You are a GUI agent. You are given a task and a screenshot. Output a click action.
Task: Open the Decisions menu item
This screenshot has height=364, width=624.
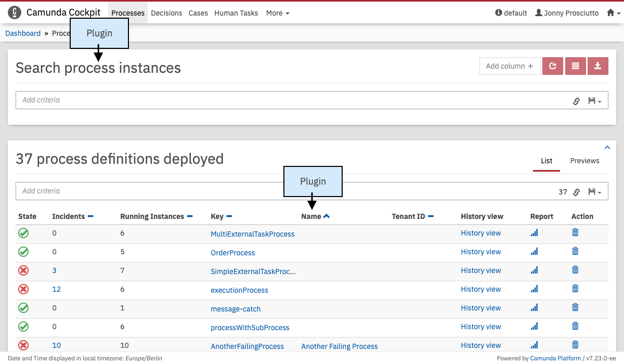click(166, 13)
